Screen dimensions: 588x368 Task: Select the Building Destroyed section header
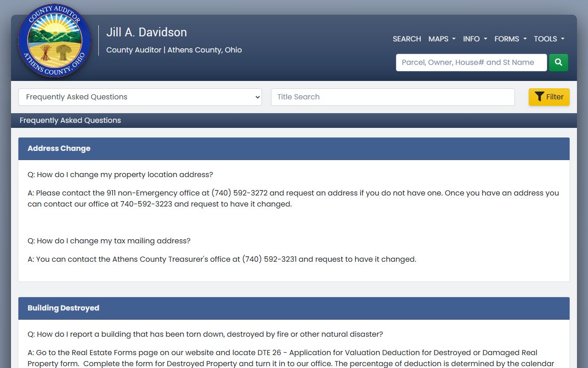click(63, 308)
